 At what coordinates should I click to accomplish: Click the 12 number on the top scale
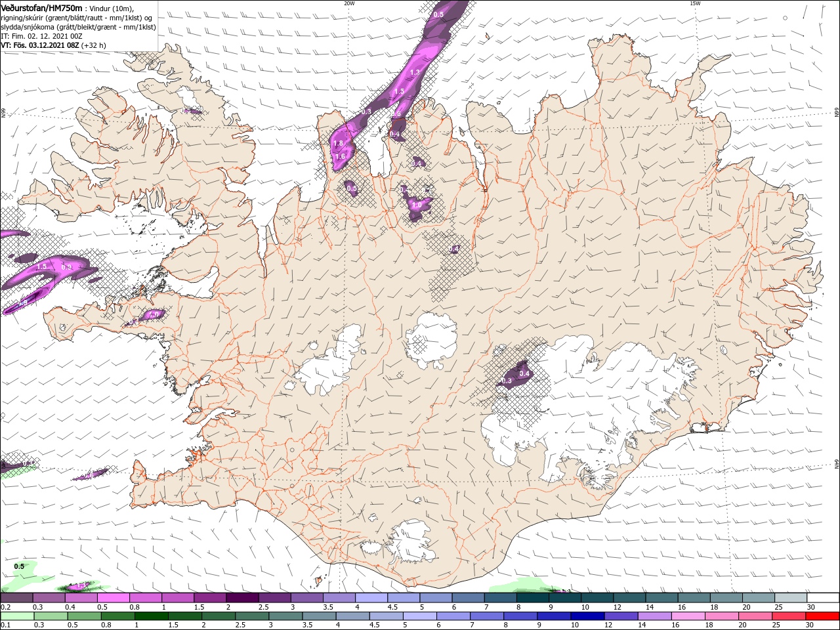tap(617, 607)
